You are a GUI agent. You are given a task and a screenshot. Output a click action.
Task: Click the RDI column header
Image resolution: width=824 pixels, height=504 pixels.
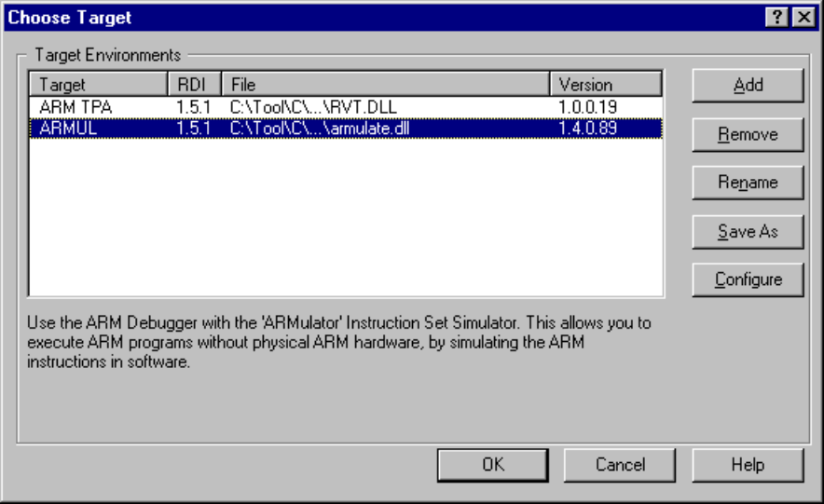tap(194, 85)
